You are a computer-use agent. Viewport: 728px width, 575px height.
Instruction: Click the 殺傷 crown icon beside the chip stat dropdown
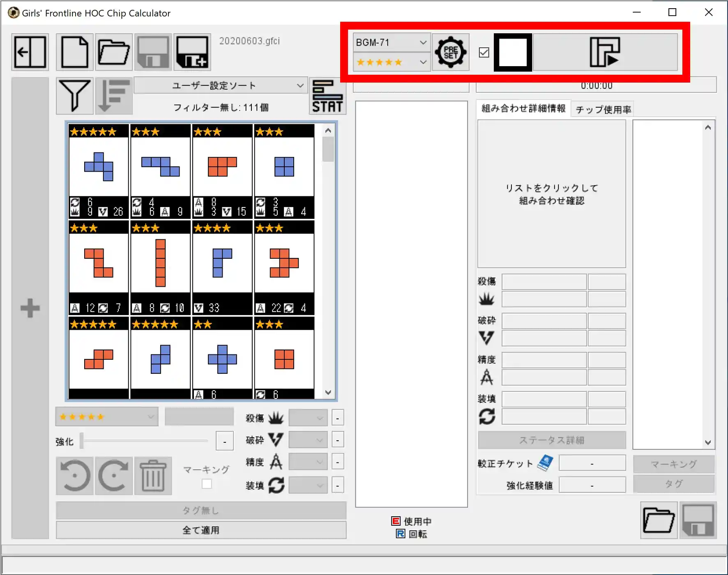[276, 418]
